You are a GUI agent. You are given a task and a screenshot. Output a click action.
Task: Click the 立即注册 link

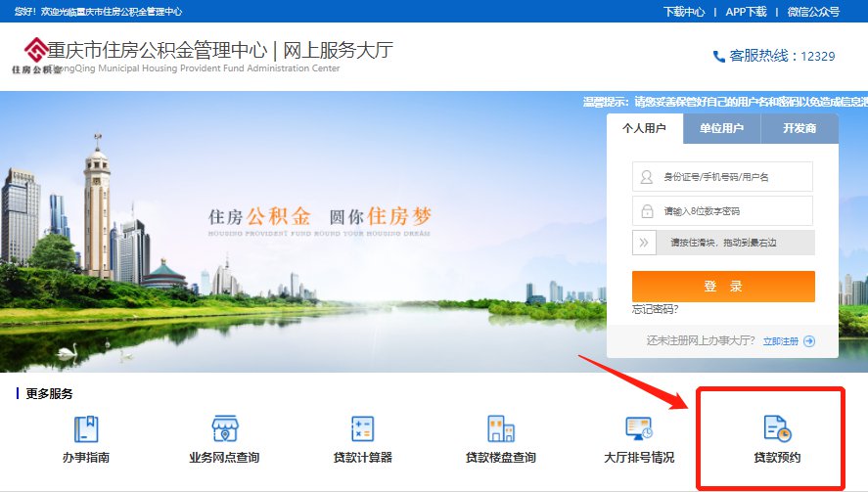781,341
